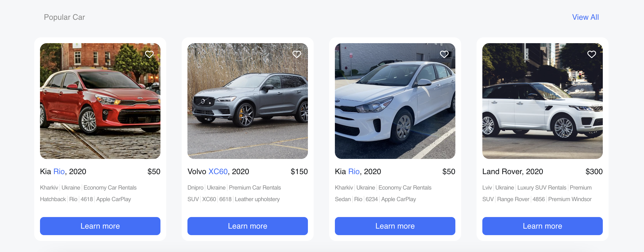Click the $150 price on the Volvo card
This screenshot has width=644, height=252.
299,172
